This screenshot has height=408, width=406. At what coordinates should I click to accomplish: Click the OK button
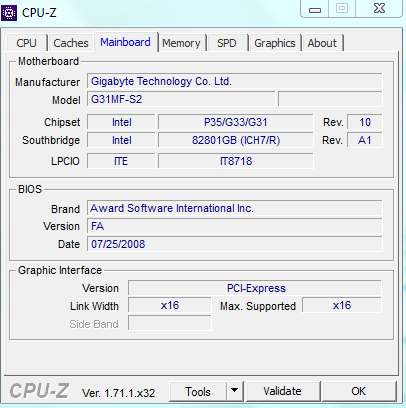pos(359,391)
